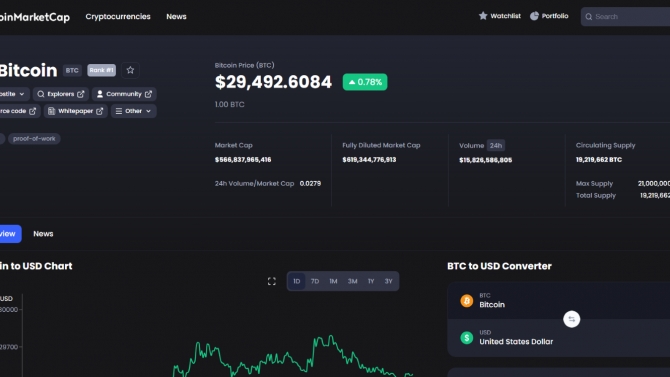Expand the Website dropdown

coord(14,94)
